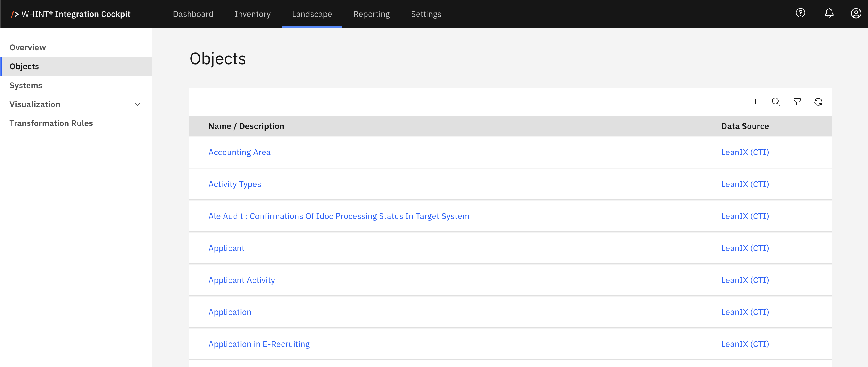Viewport: 868px width, 367px height.
Task: Open the search magnifier in table toolbar
Action: [776, 102]
